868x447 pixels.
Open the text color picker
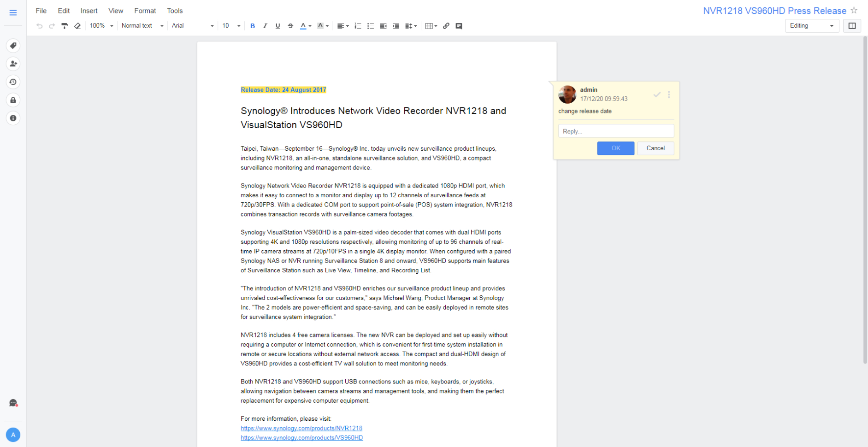click(x=304, y=26)
